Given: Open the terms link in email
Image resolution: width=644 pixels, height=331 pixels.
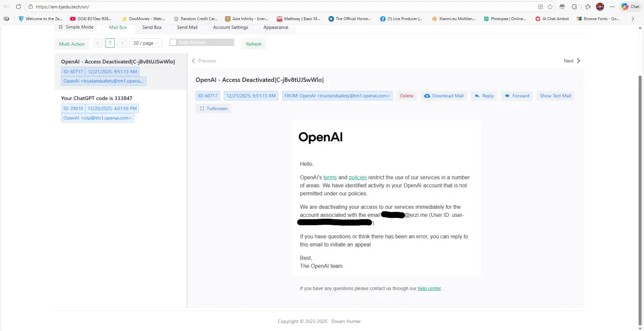Looking at the screenshot, I should [x=330, y=178].
